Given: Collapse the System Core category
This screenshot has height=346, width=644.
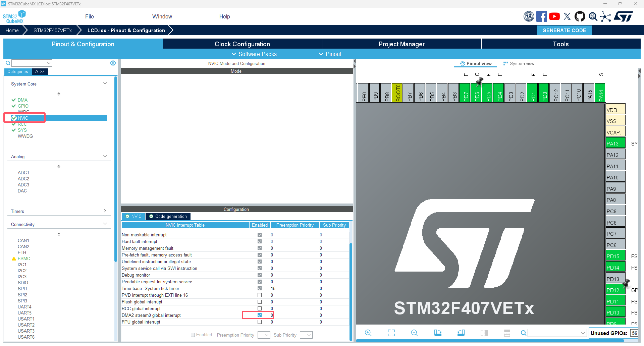Looking at the screenshot, I should pyautogui.click(x=105, y=82).
